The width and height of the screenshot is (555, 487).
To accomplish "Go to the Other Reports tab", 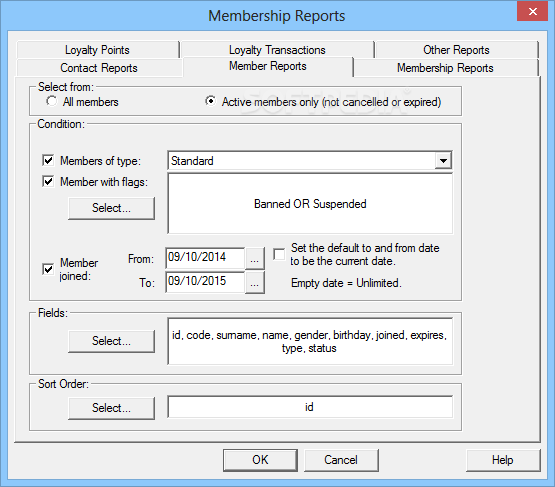I will pyautogui.click(x=456, y=50).
